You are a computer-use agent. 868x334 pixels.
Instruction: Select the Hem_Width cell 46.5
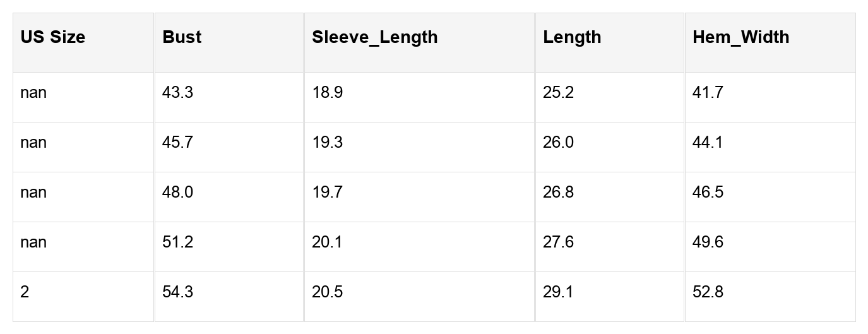(x=708, y=193)
